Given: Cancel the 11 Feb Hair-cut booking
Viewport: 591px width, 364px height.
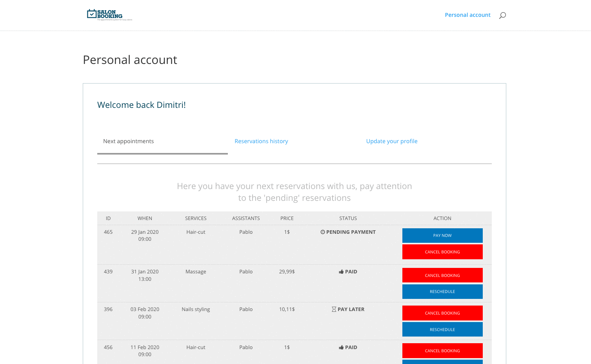Looking at the screenshot, I should [442, 351].
